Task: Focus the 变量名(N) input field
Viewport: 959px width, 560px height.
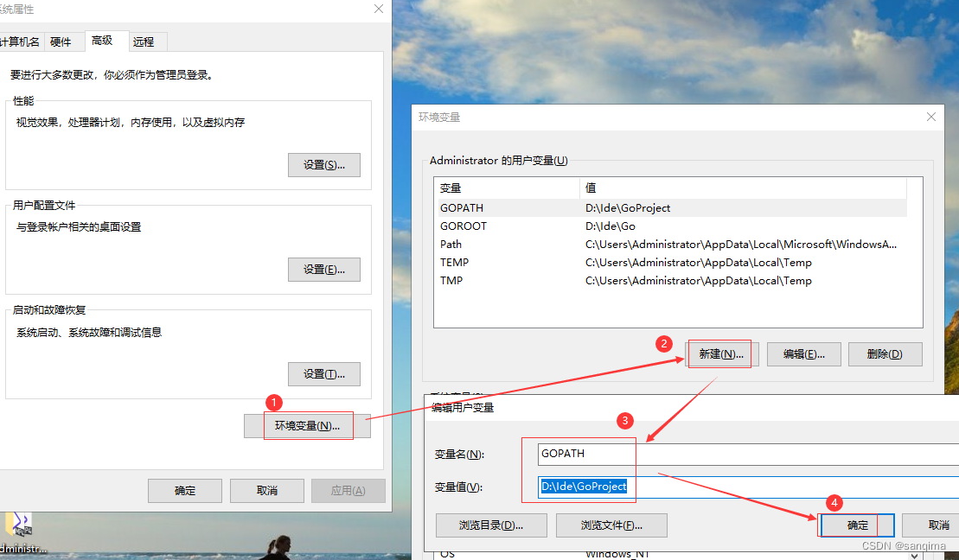Action: point(748,455)
